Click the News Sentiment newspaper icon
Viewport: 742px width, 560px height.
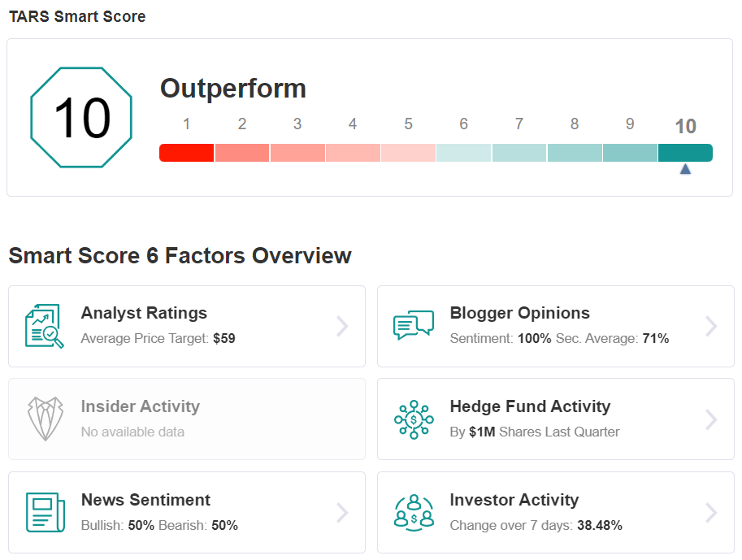(46, 512)
